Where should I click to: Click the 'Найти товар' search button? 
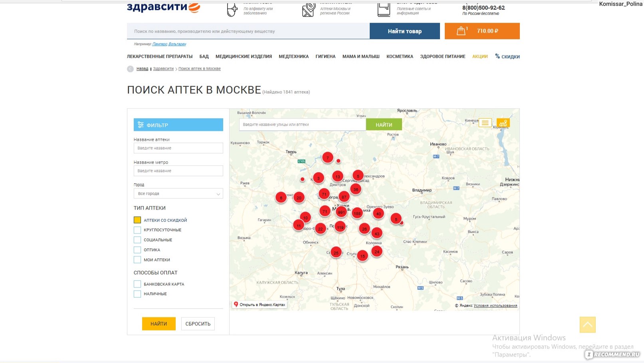[x=404, y=31]
